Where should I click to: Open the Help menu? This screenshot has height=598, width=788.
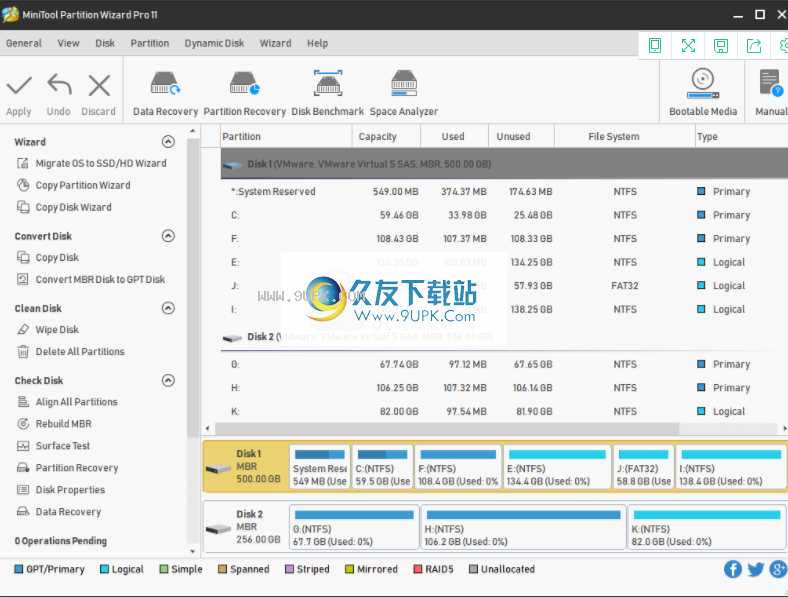pos(318,43)
